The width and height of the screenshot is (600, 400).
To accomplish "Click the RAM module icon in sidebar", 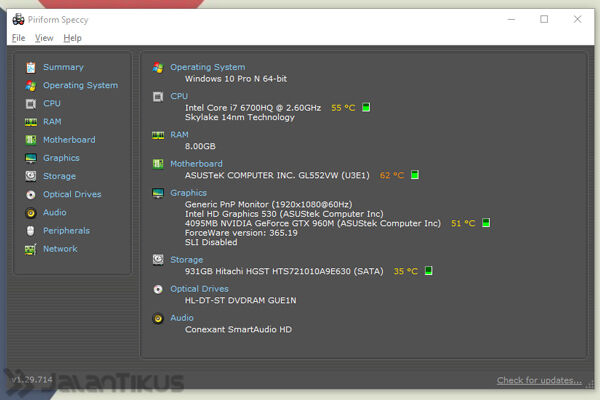I will pyautogui.click(x=31, y=122).
